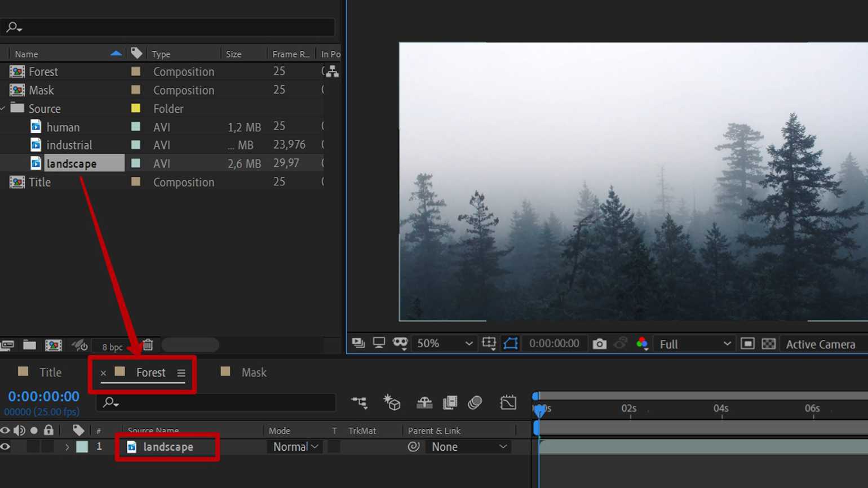Switch to the Title composition tab
The height and width of the screenshot is (488, 868).
50,372
